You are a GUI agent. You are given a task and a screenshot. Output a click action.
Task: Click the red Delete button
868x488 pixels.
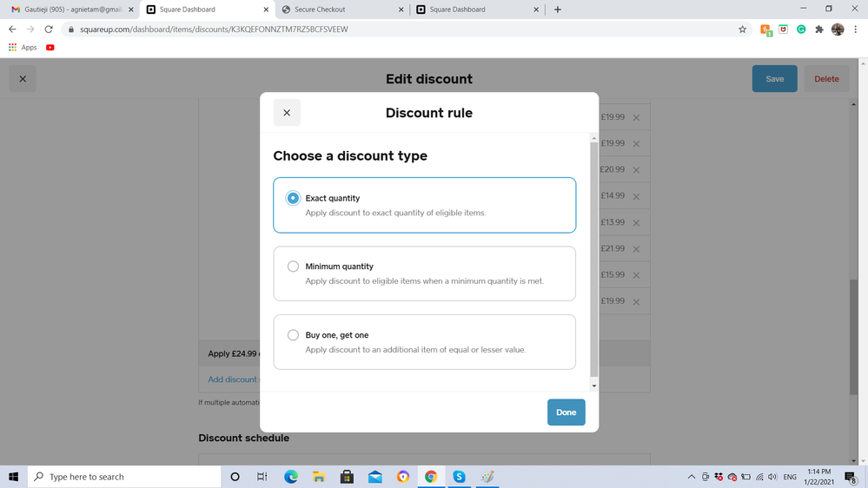(825, 79)
